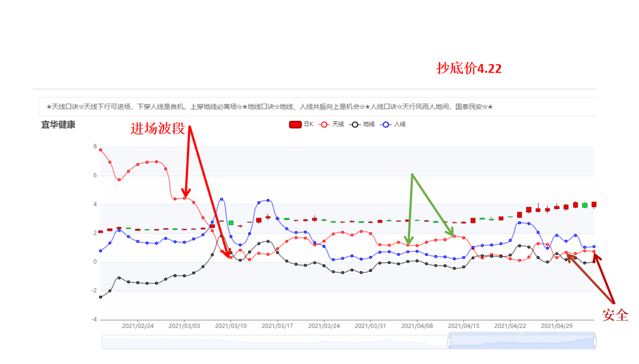The height and width of the screenshot is (364, 639).
Task: Select the 2021/03/10 date axis label
Action: click(231, 326)
